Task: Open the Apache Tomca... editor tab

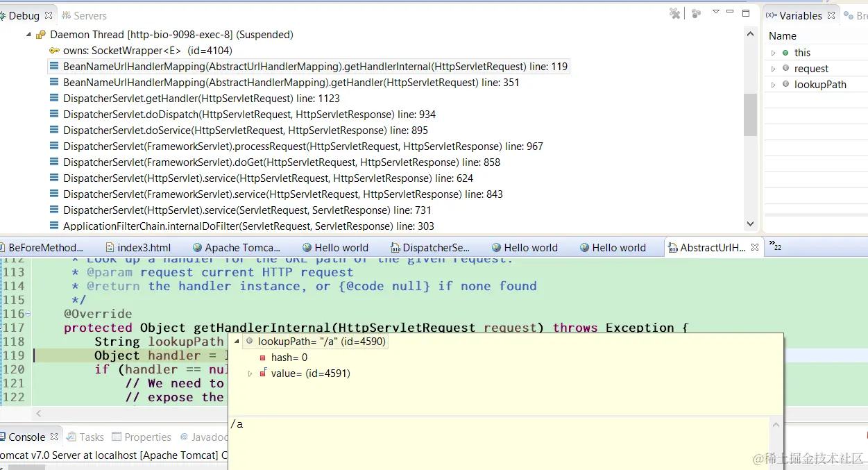Action: tap(237, 248)
